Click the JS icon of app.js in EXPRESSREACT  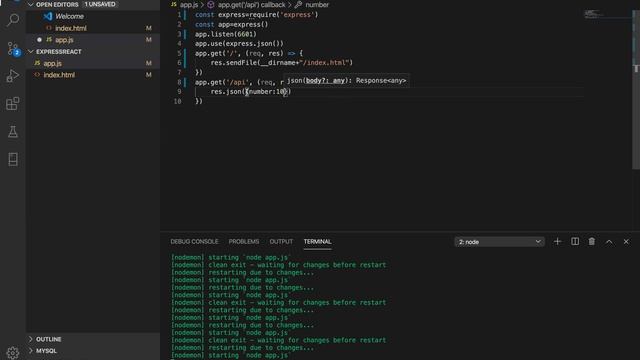point(37,63)
